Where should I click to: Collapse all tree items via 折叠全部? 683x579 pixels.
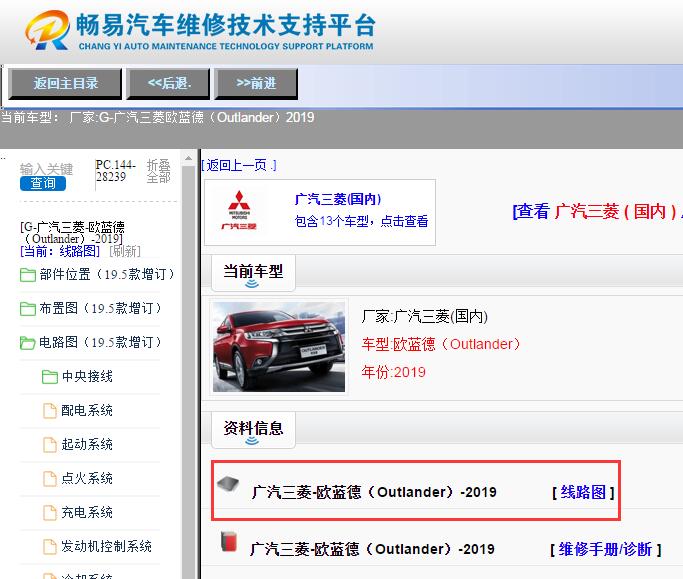tap(159, 171)
